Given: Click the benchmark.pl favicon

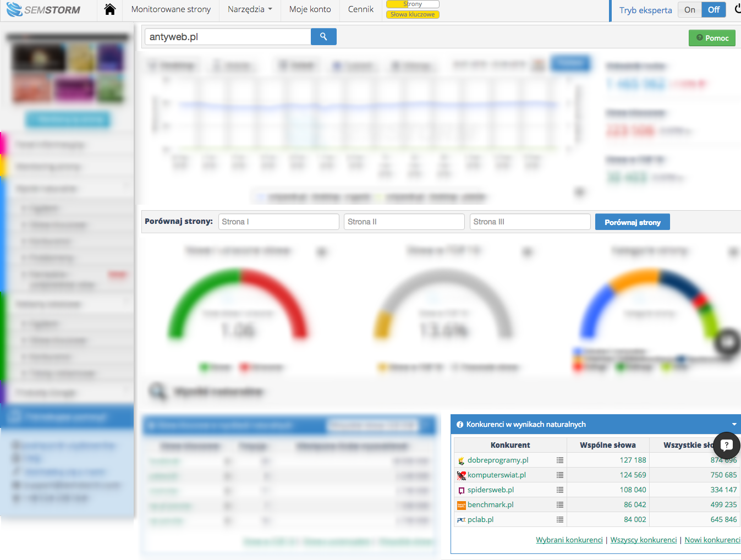Looking at the screenshot, I should pyautogui.click(x=462, y=505).
